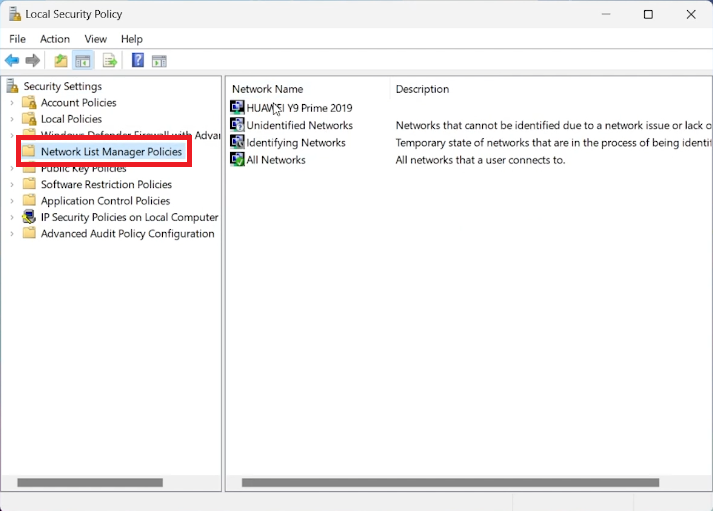The height and width of the screenshot is (511, 713).
Task: Click the Up One Level folder icon
Action: pos(61,61)
